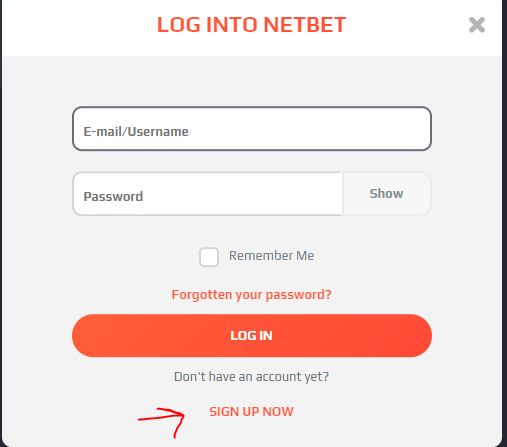Close the NetBet login dialog

[477, 25]
